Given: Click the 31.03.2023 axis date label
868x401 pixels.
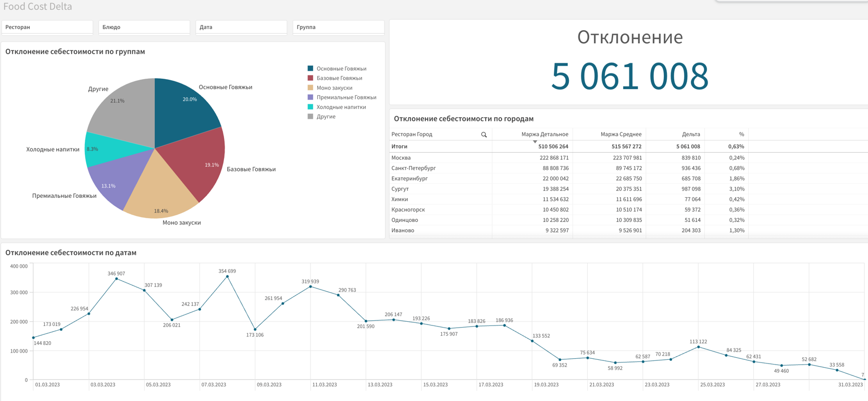Looking at the screenshot, I should (850, 385).
